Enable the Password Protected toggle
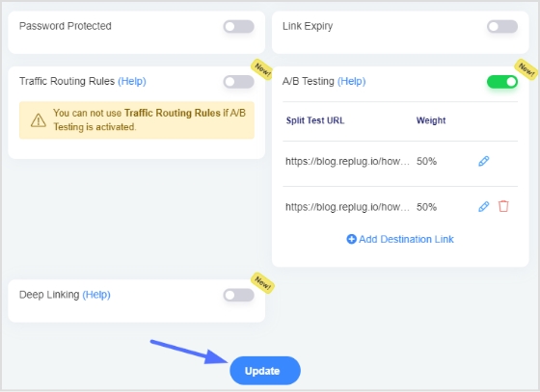This screenshot has height=392, width=540. pyautogui.click(x=239, y=26)
